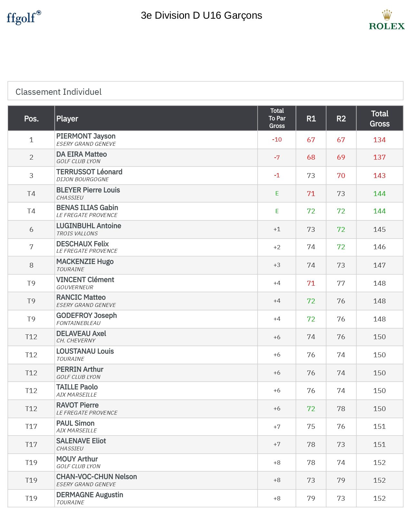
Task: Click the Classement Individuel section heading
Action: coord(58,92)
